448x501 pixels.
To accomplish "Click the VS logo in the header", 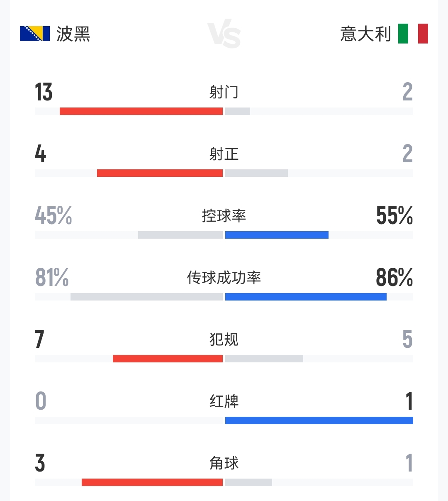I will 224,35.
